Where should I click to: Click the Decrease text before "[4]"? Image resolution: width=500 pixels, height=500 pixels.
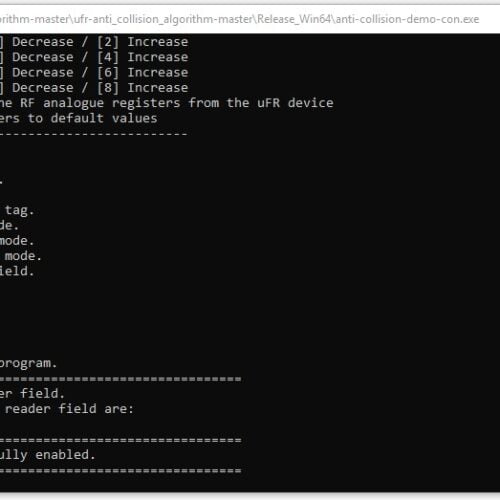43,57
